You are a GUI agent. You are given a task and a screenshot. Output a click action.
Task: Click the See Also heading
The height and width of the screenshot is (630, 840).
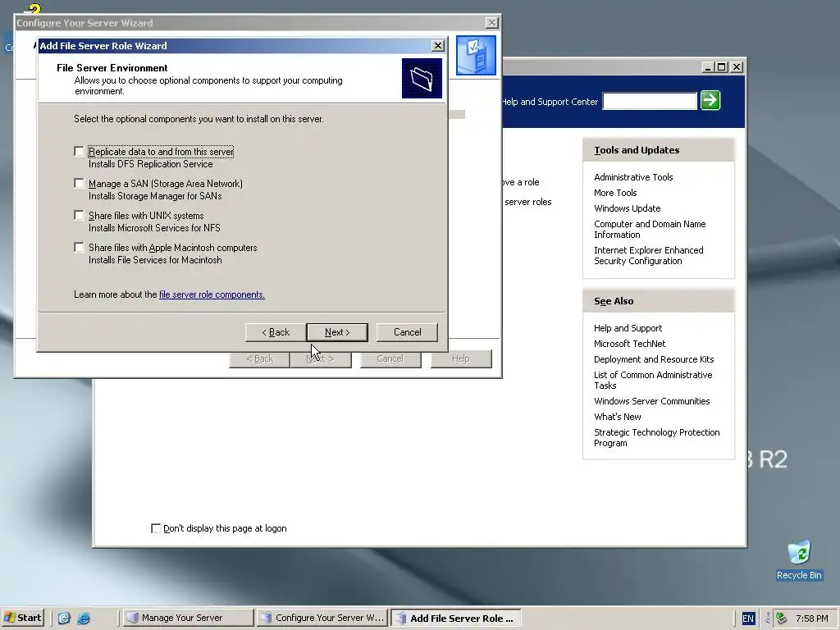[614, 302]
